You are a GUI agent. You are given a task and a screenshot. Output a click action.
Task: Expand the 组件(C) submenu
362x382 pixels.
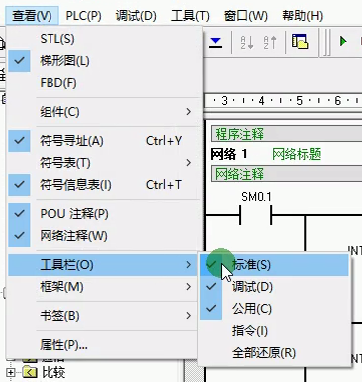point(104,112)
